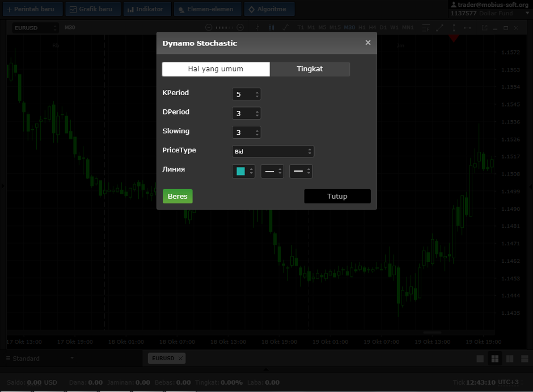Select the Hal yang umum tab

(216, 69)
